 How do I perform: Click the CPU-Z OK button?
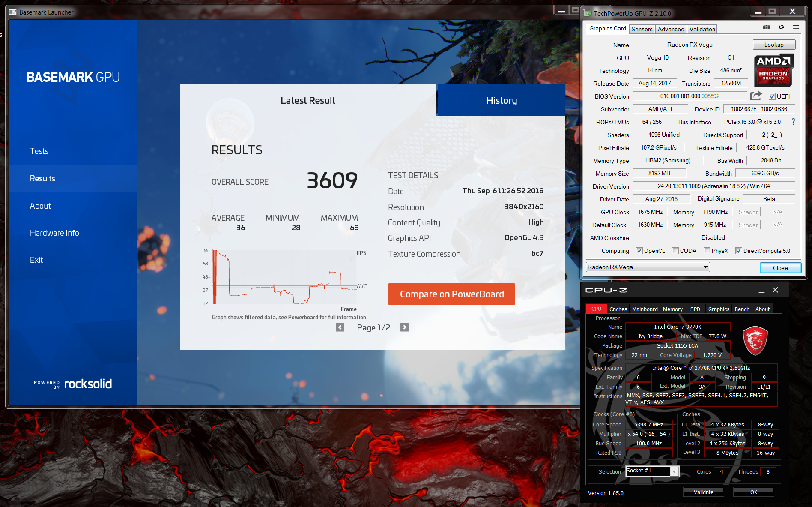click(753, 492)
